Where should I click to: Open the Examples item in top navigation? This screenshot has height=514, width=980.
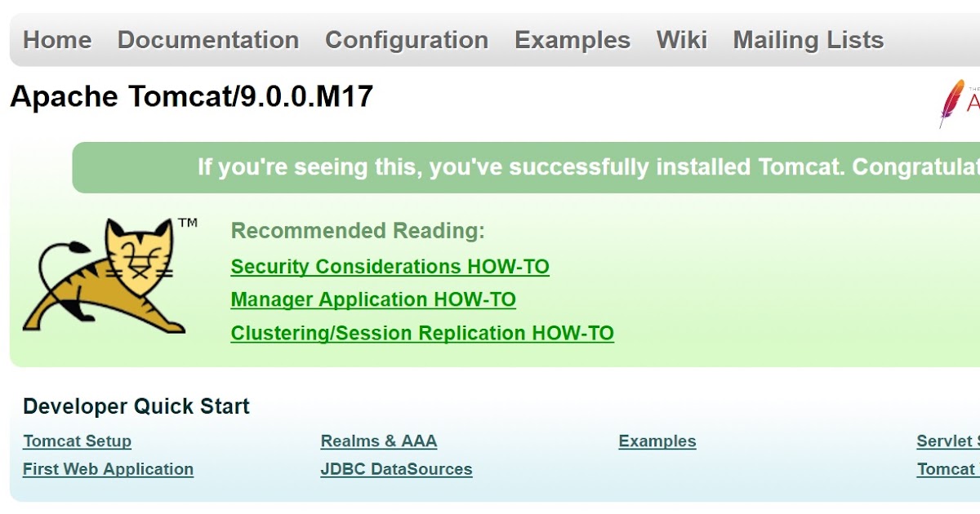point(572,40)
